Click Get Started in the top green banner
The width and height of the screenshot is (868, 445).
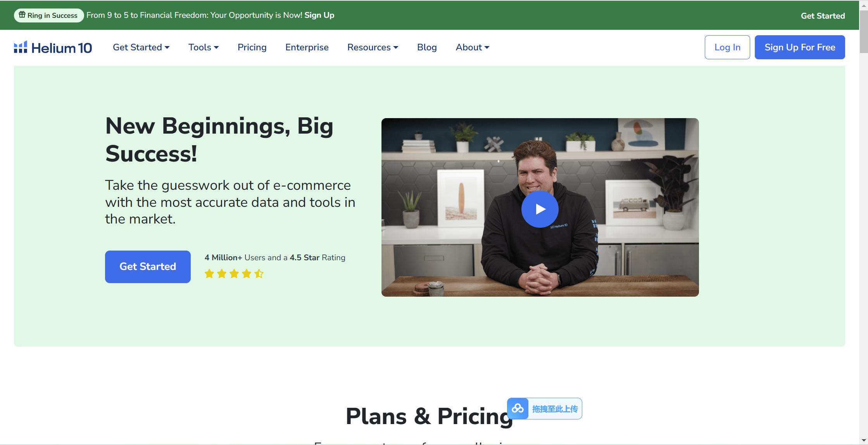[823, 16]
